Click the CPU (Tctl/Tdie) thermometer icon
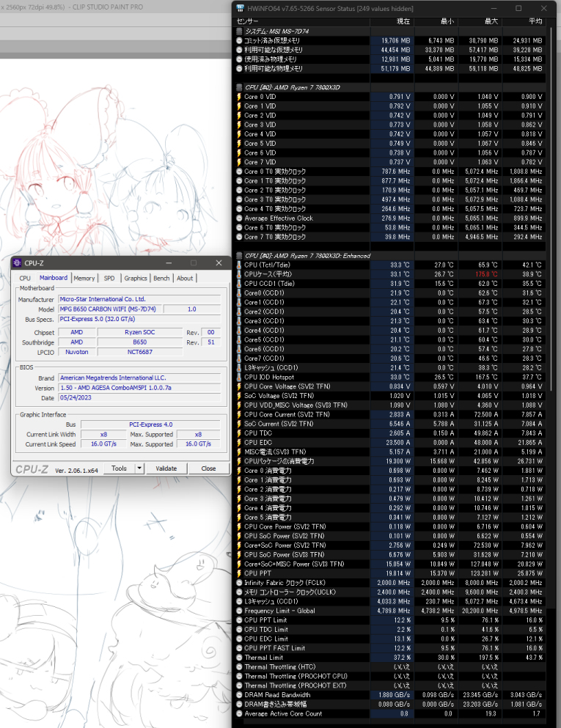 239,265
